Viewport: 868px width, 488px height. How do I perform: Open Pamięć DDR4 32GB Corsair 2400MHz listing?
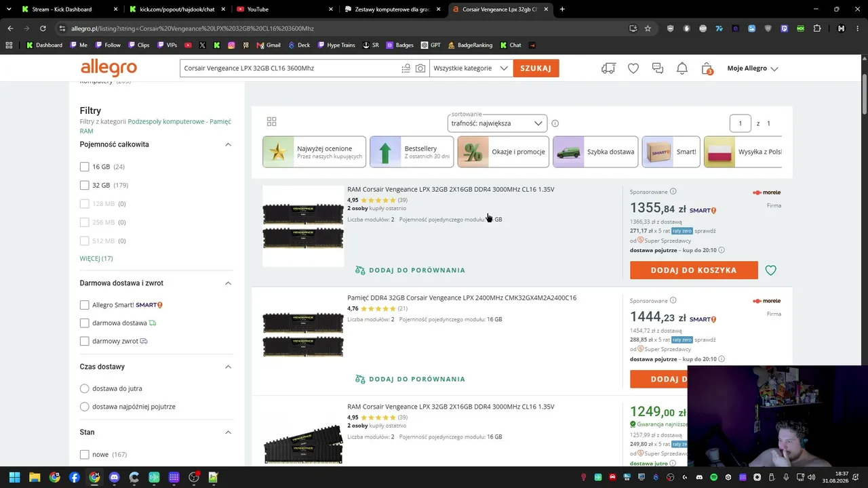coord(462,298)
